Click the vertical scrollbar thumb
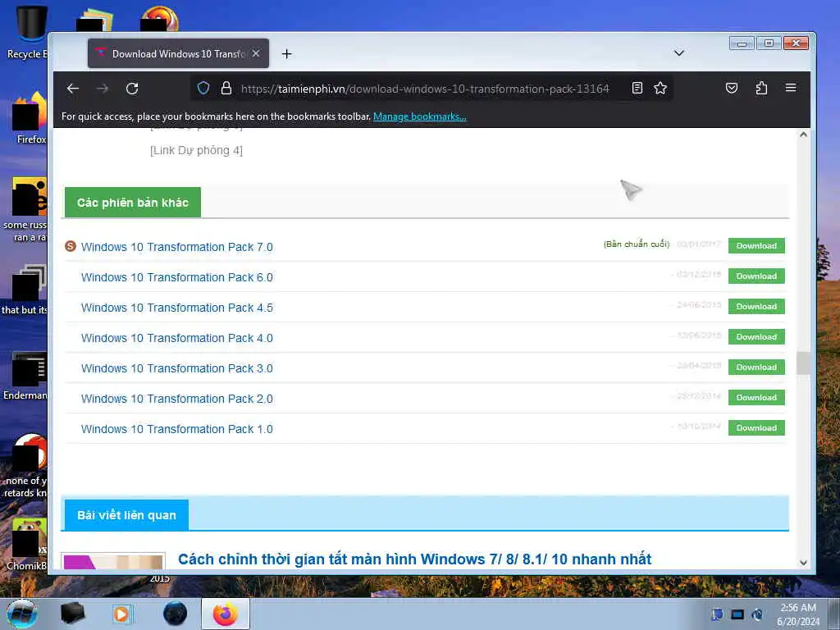 [x=803, y=363]
